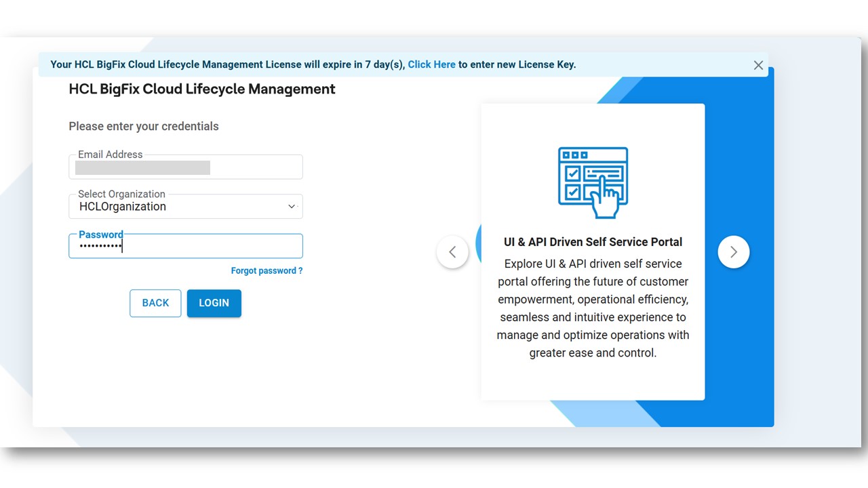Click the carousel description paragraph about self service portal
Viewport: 868px width, 488px height.
click(x=593, y=308)
